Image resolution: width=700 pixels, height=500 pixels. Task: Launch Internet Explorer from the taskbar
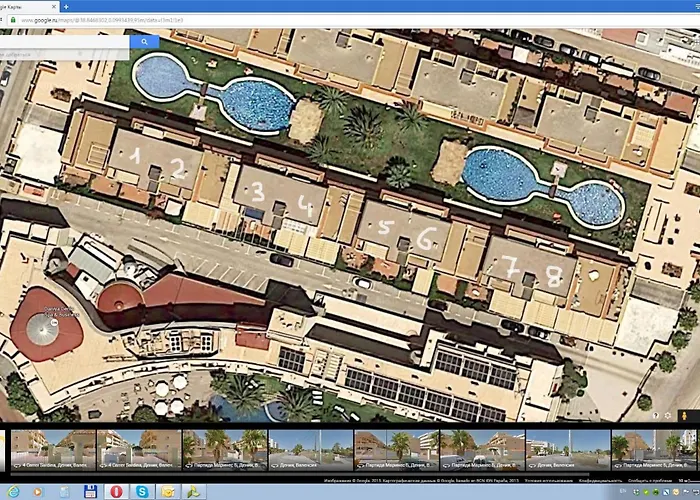13,492
